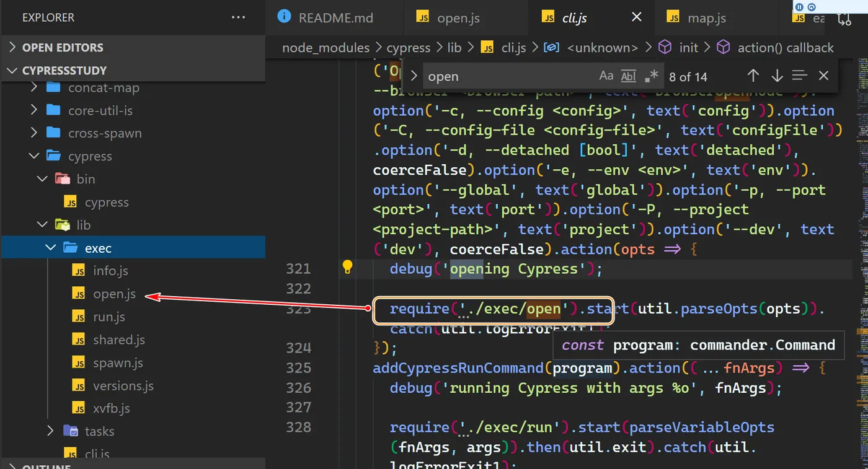Toggle Find in Selection in the find widget
The height and width of the screenshot is (469, 868).
click(800, 76)
